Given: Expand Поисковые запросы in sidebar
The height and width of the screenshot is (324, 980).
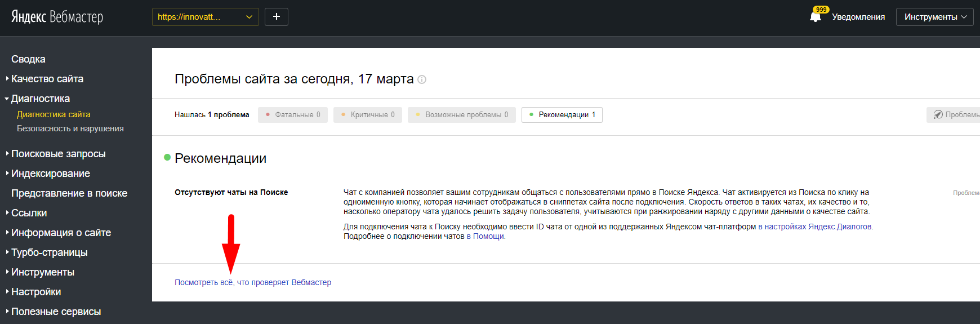Looking at the screenshot, I should [x=58, y=154].
